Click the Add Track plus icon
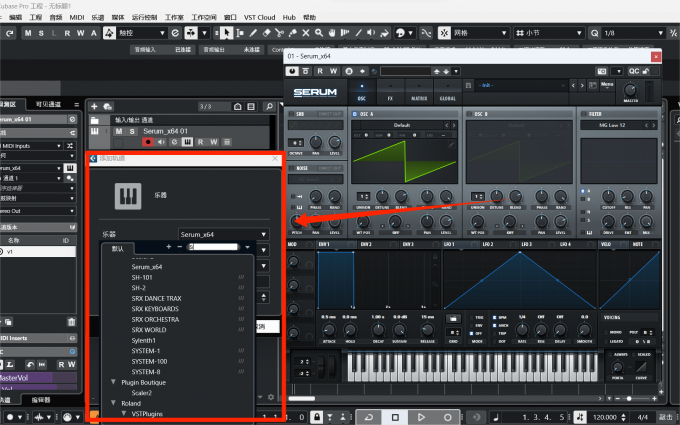 94,106
